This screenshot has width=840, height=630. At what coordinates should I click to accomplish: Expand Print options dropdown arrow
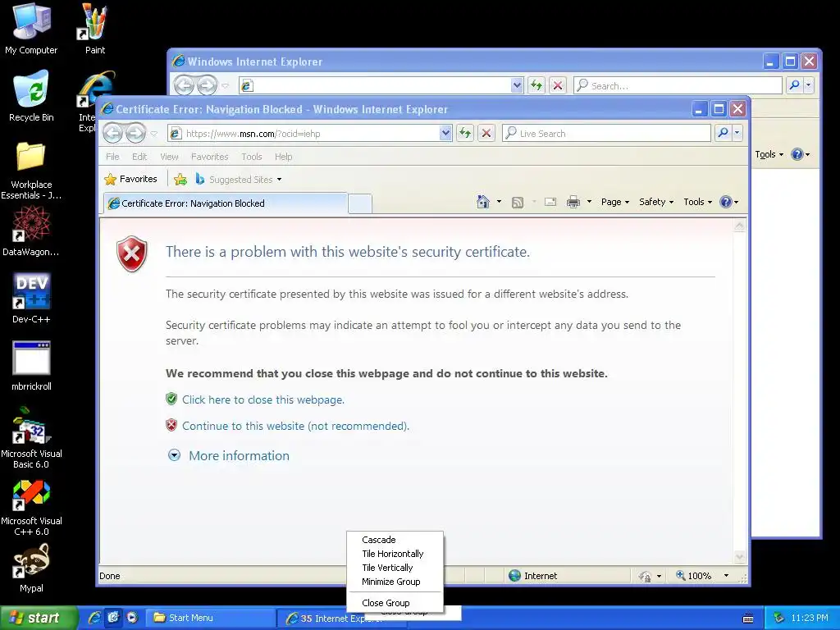tap(589, 202)
